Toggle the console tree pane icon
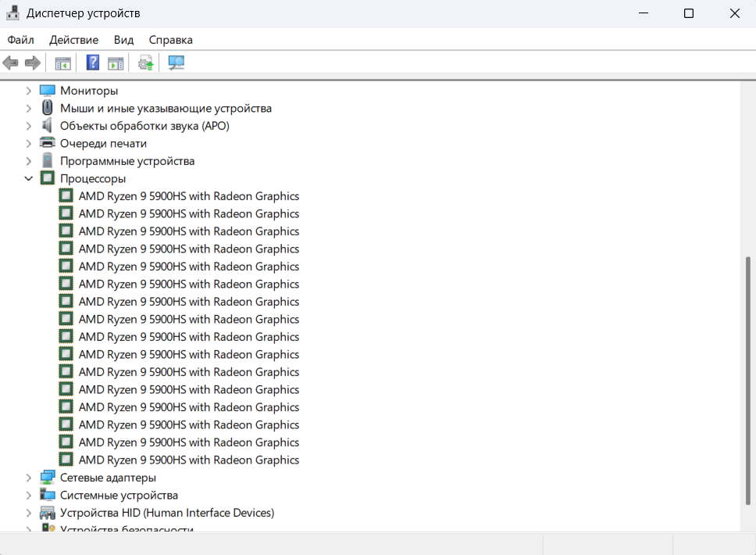Image resolution: width=756 pixels, height=555 pixels. (x=62, y=63)
